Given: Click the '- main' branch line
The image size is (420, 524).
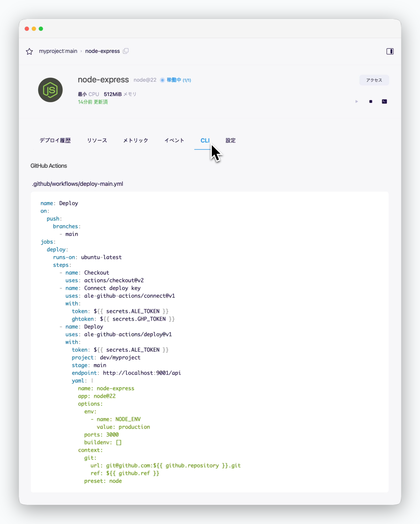Looking at the screenshot, I should point(69,234).
